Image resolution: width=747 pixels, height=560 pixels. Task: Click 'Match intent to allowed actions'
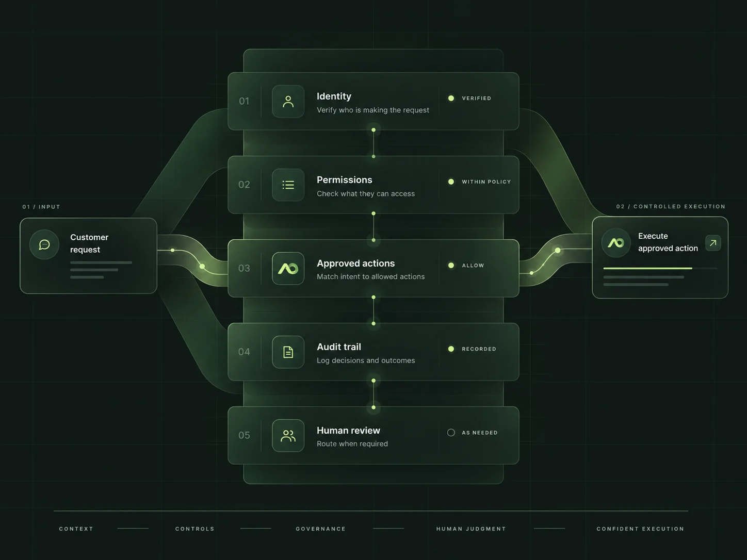point(371,277)
